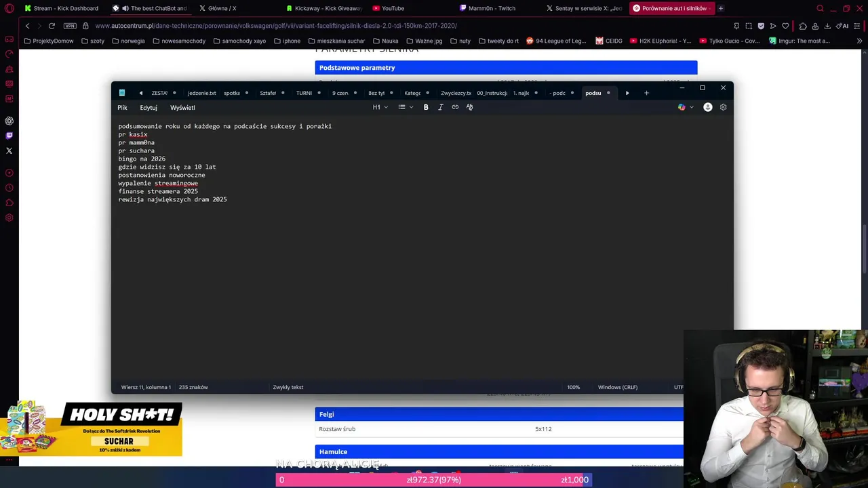Open the tweety do rt bookmark folder
868x488 pixels.
(x=498, y=41)
